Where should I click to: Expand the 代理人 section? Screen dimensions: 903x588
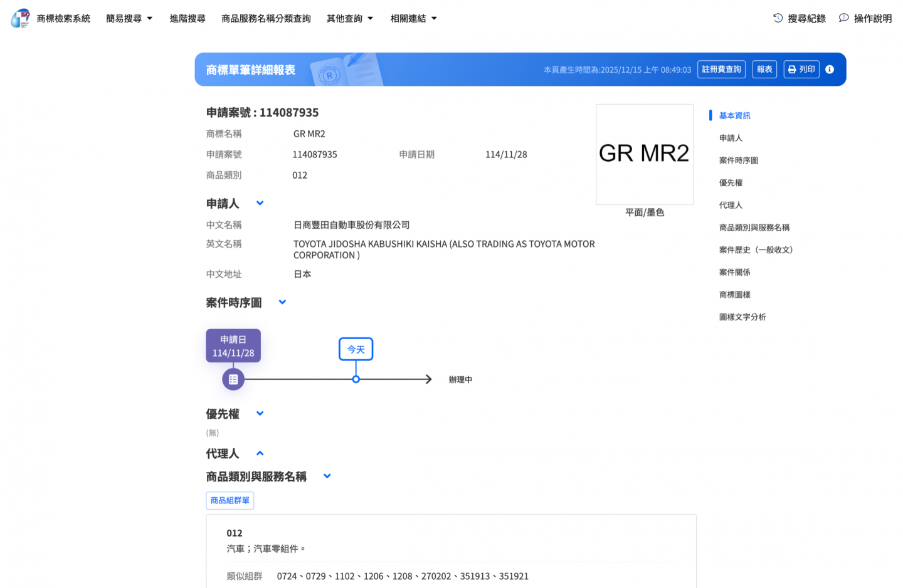click(260, 453)
